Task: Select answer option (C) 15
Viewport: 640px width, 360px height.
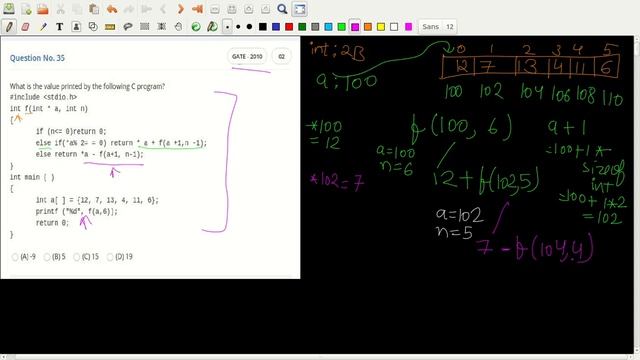Action: 77,257
